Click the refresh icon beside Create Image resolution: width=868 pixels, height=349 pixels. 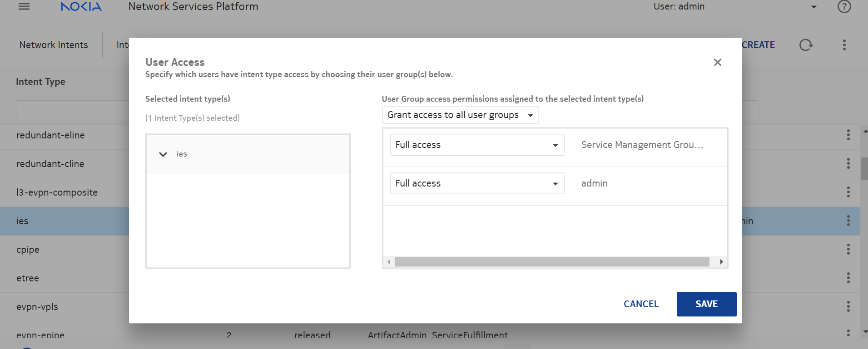coord(806,45)
